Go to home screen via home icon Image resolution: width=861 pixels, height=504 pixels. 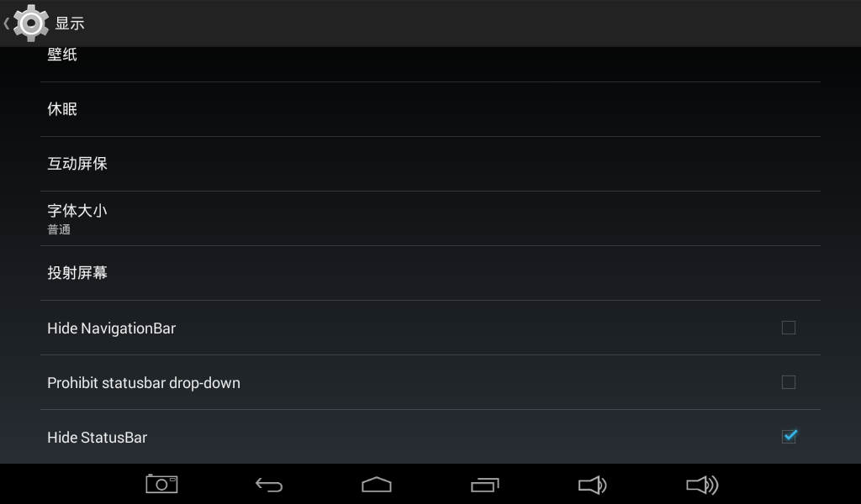click(x=377, y=484)
